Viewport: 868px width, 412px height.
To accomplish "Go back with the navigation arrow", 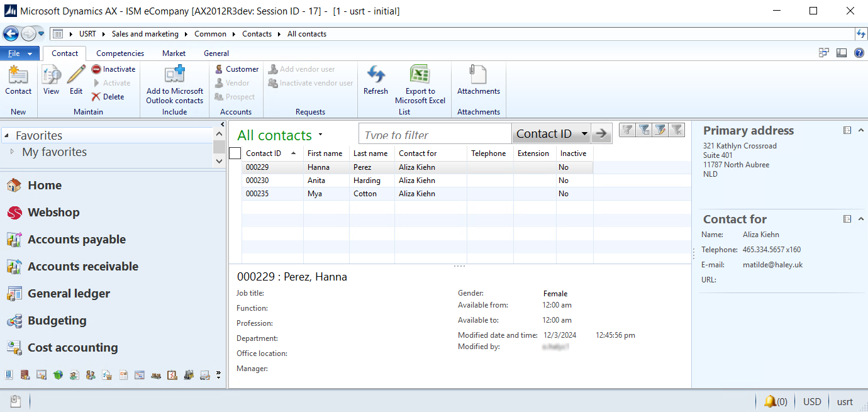I will 11,34.
